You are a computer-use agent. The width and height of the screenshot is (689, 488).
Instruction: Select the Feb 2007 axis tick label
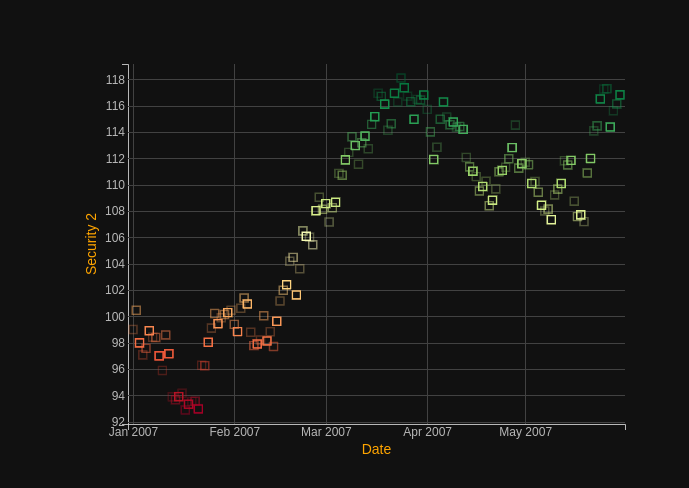[234, 432]
